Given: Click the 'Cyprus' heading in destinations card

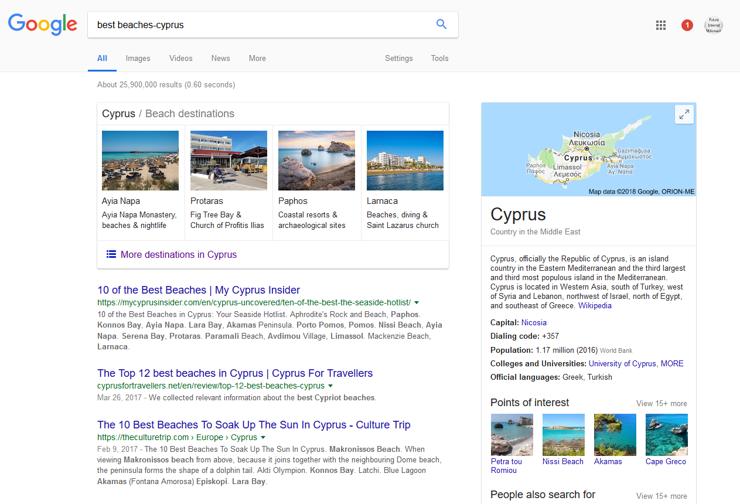Looking at the screenshot, I should click(118, 114).
